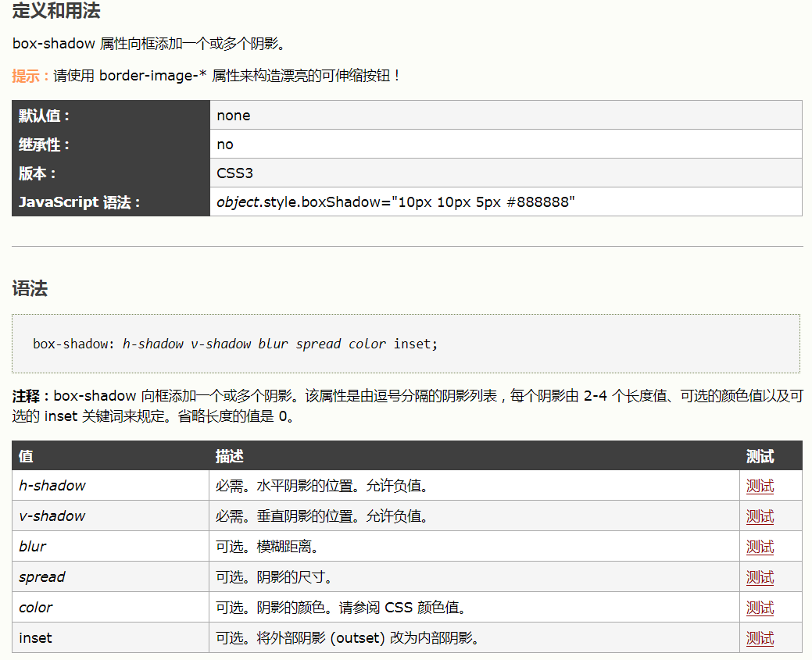Click the description '必需。垂直阴影的位置。允许负值。'
Viewport: 812px width, 660px height.
321,516
